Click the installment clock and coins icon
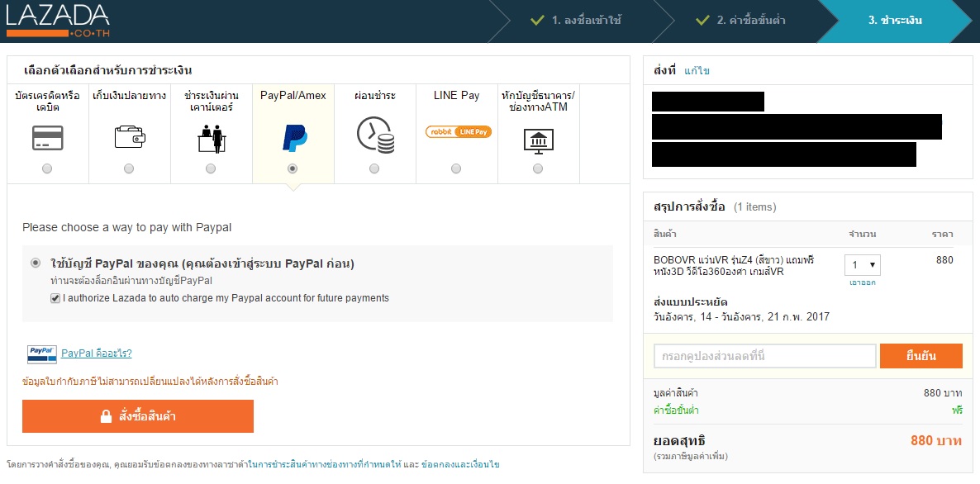The image size is (980, 484). tap(375, 136)
